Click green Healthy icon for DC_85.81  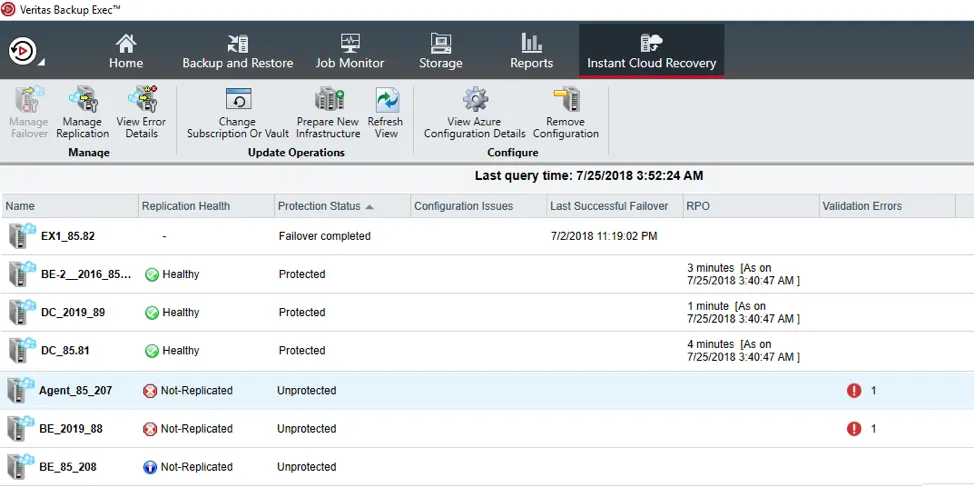coord(152,351)
